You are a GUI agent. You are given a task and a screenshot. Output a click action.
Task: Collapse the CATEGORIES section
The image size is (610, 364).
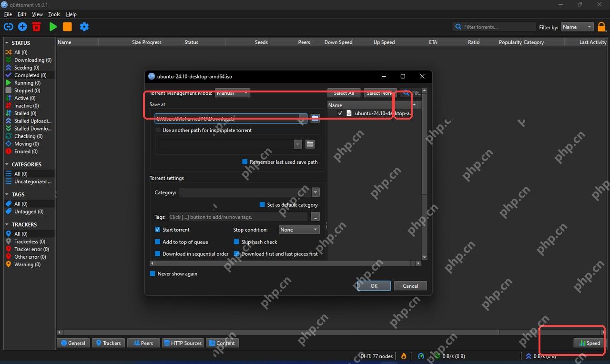point(7,164)
